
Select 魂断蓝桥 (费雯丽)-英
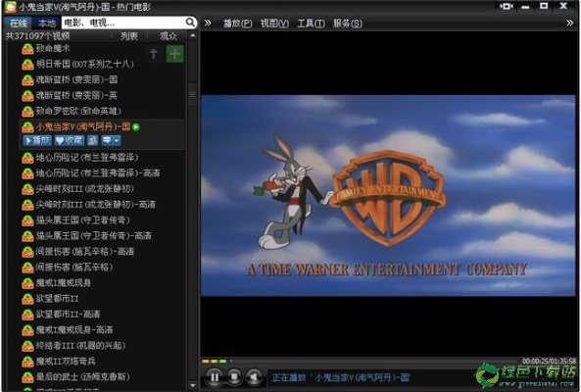point(76,96)
